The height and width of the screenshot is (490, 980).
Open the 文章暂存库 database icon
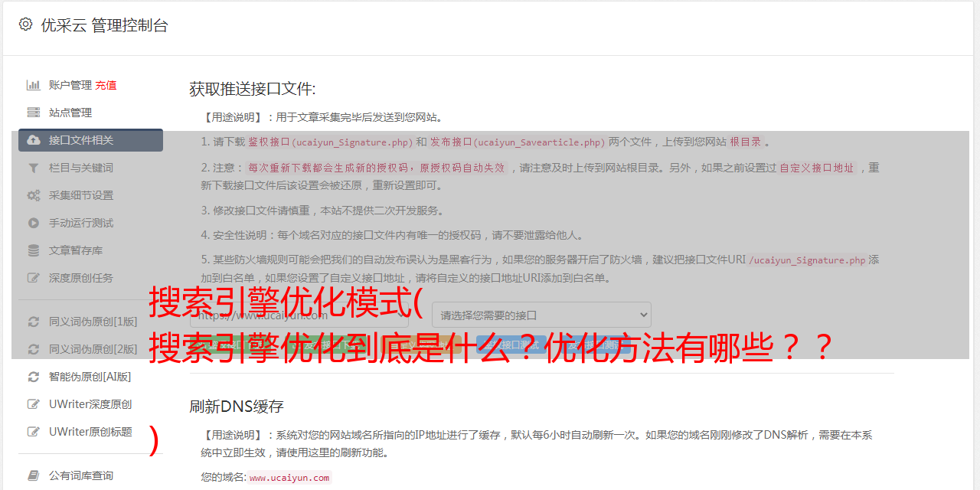[x=34, y=250]
